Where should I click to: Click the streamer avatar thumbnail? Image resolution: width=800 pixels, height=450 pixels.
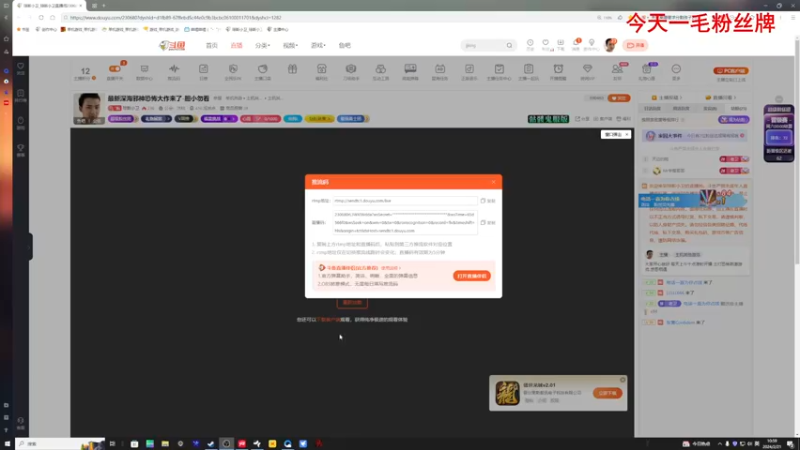(88, 108)
